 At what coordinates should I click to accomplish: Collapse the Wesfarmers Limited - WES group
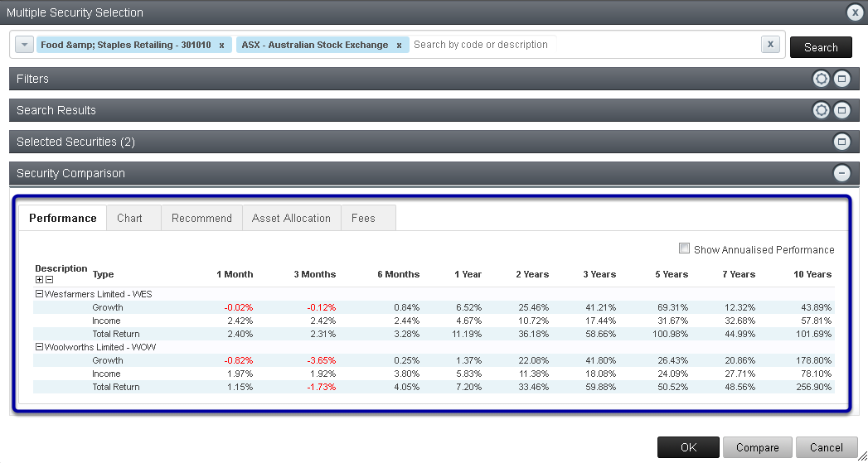[39, 294]
